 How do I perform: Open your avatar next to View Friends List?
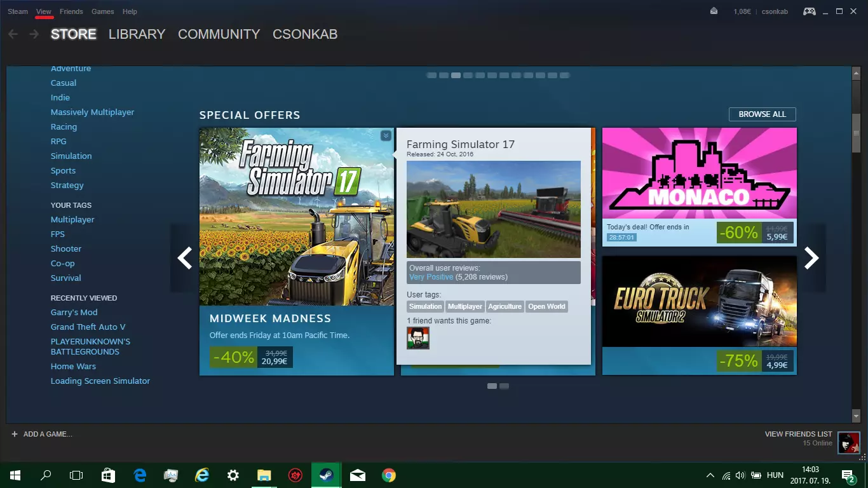(849, 442)
